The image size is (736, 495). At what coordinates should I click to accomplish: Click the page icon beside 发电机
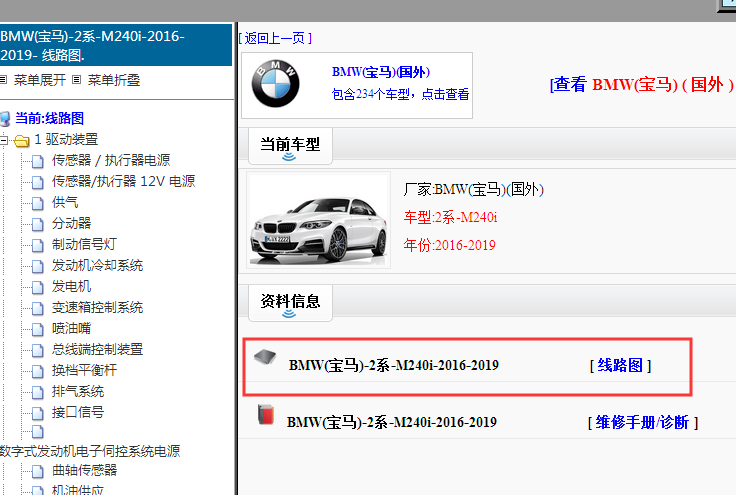[38, 287]
